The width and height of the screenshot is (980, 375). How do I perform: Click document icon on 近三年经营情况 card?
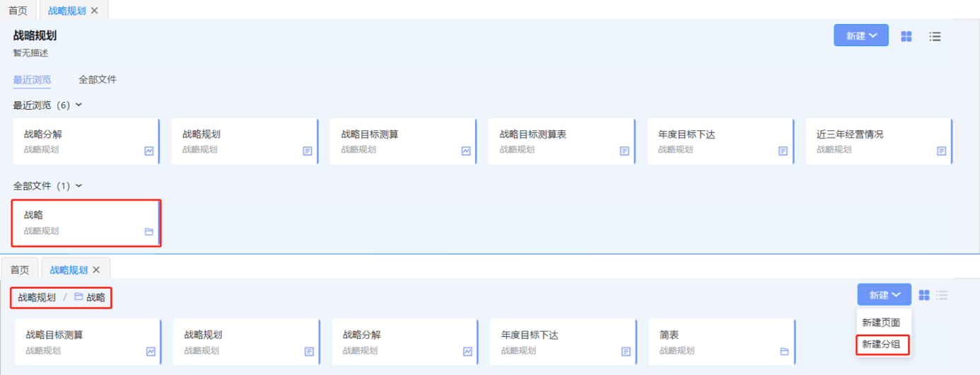point(942,151)
